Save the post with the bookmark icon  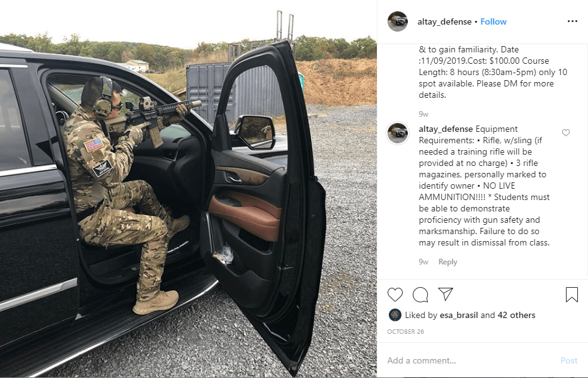[572, 295]
